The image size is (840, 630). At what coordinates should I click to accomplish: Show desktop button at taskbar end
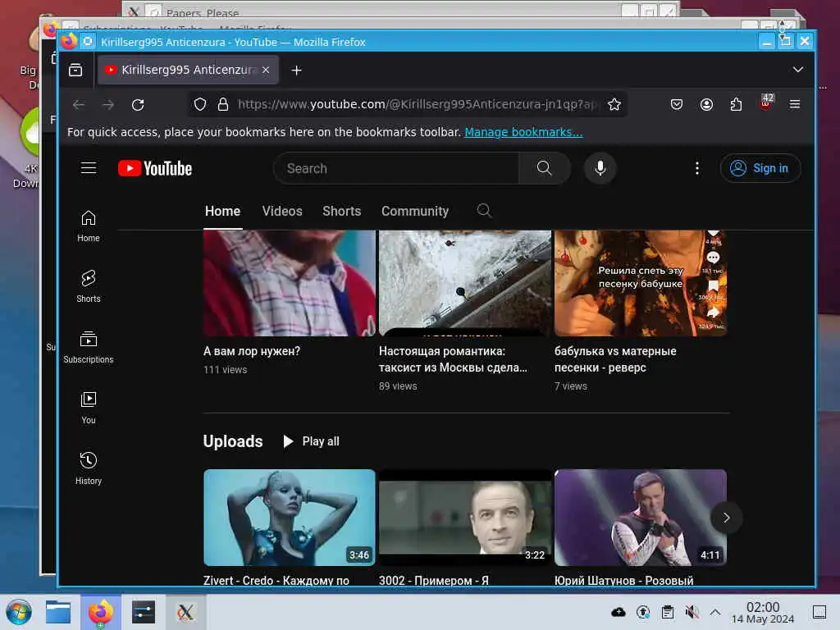pyautogui.click(x=819, y=612)
